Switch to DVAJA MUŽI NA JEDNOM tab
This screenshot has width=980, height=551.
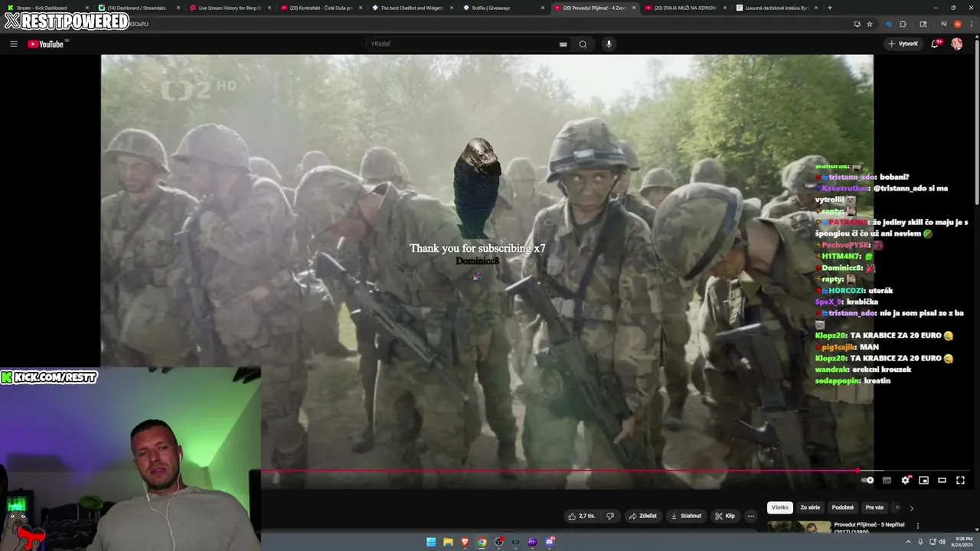(684, 8)
